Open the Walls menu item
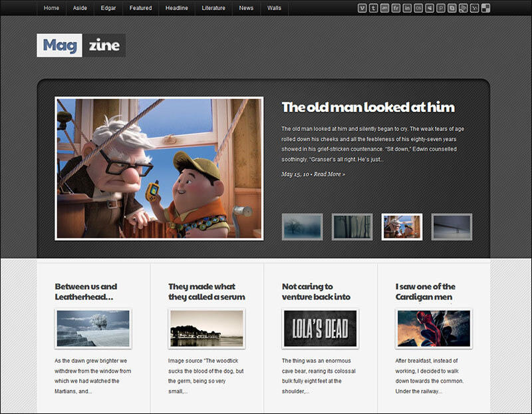532x414 pixels. coord(274,8)
